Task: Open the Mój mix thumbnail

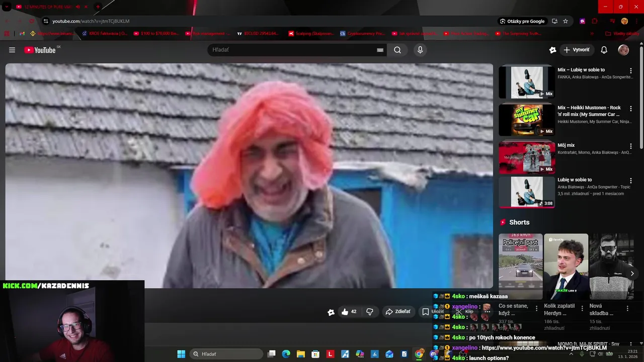Action: point(527,157)
